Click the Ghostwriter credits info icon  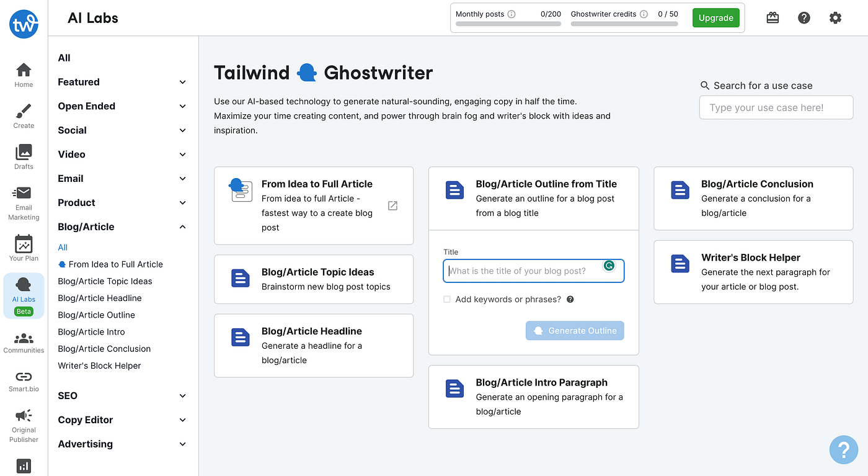tap(644, 14)
